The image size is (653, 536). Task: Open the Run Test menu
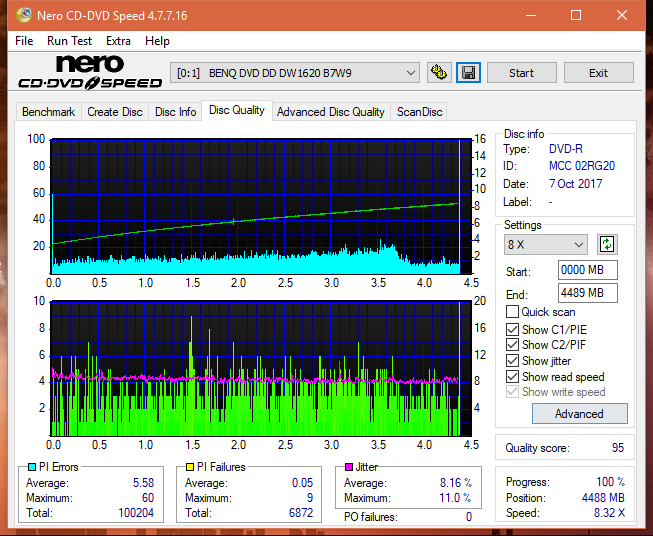(69, 41)
